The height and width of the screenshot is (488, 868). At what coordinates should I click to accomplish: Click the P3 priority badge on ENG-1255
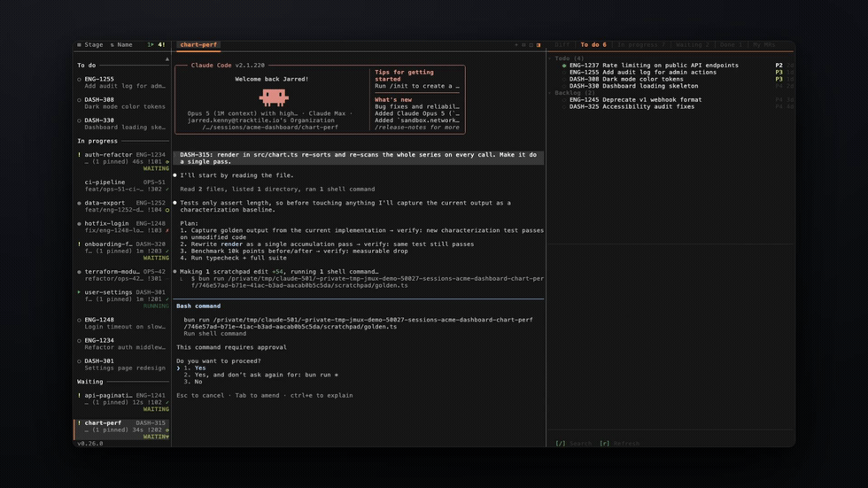(779, 73)
